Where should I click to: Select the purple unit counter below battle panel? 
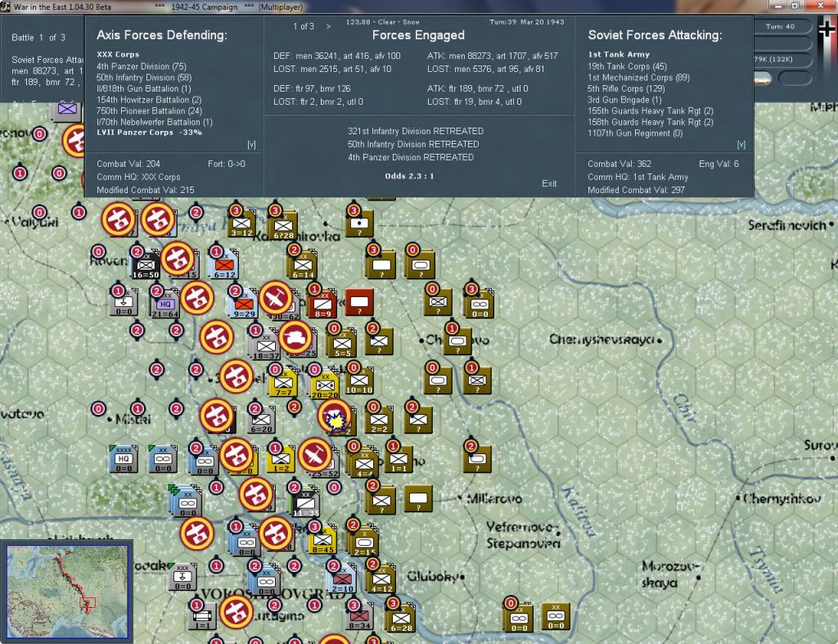(67, 110)
